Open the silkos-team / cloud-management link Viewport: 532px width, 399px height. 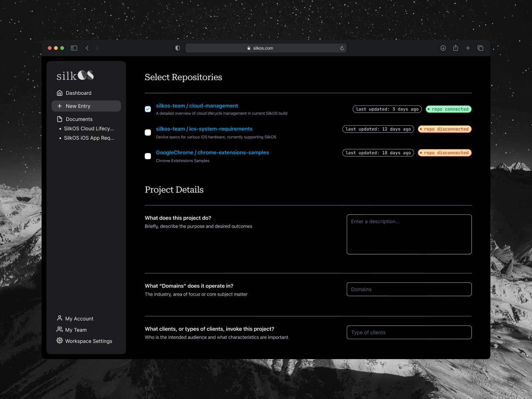(x=197, y=106)
